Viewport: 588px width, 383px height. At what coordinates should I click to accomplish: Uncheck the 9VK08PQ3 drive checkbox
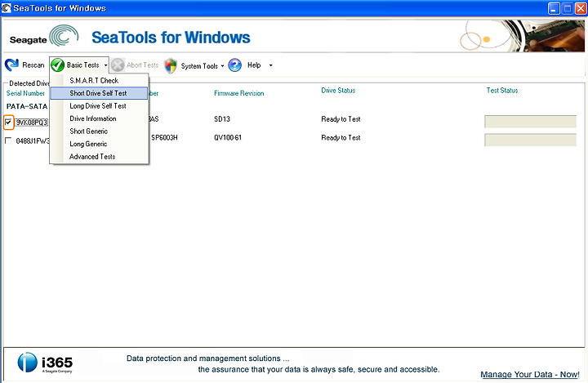point(8,122)
